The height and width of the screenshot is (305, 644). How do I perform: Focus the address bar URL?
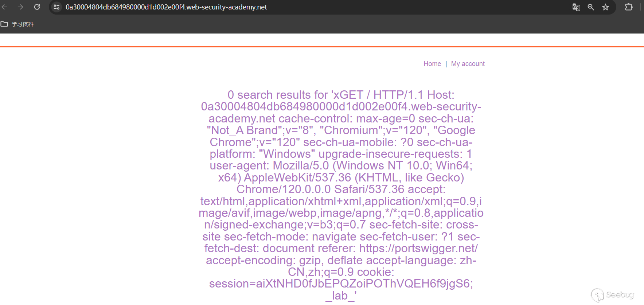[x=166, y=7]
